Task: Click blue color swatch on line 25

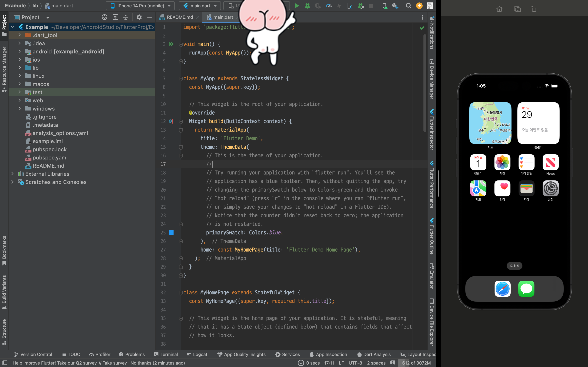Action: [171, 232]
